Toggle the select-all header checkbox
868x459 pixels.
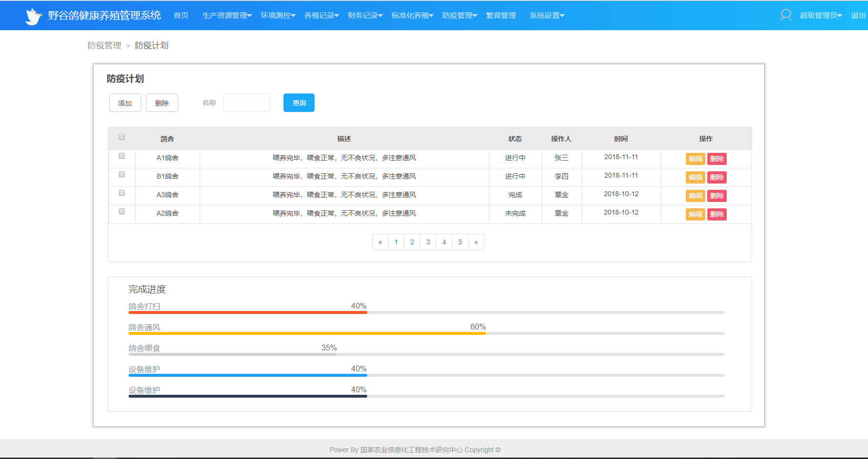pos(122,137)
